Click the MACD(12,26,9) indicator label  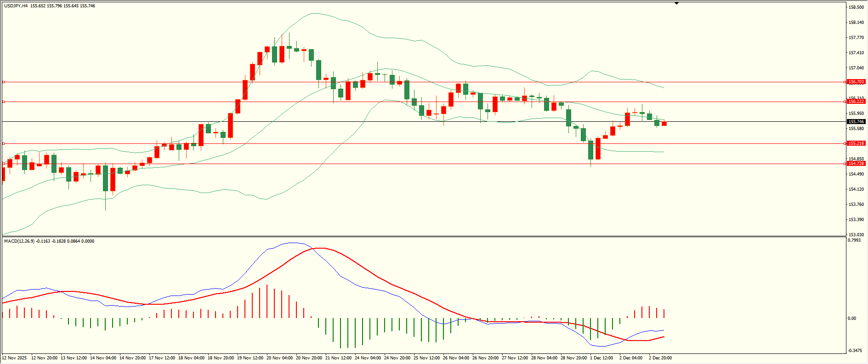pos(19,241)
